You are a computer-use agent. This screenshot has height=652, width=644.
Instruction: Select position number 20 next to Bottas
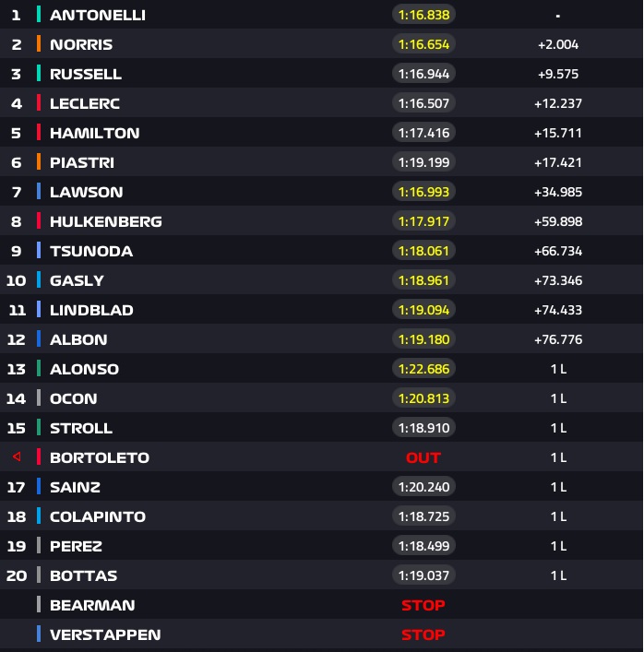click(17, 575)
